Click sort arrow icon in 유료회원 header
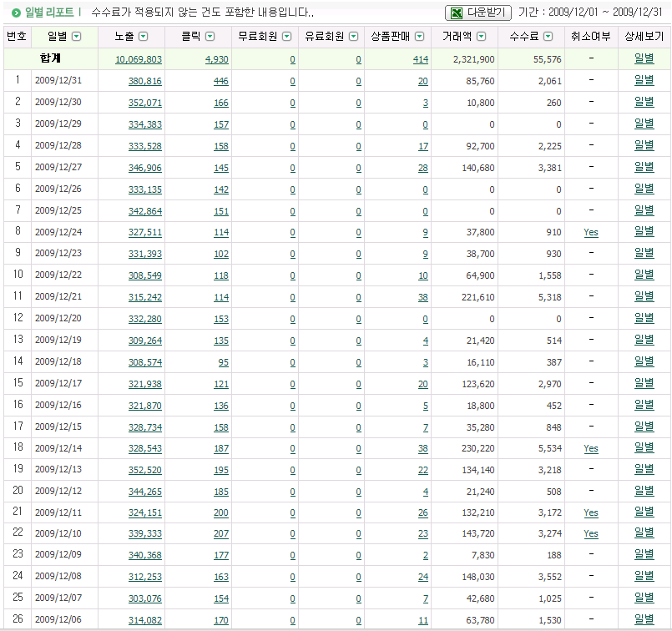Image resolution: width=672 pixels, height=631 pixels. pyautogui.click(x=353, y=37)
